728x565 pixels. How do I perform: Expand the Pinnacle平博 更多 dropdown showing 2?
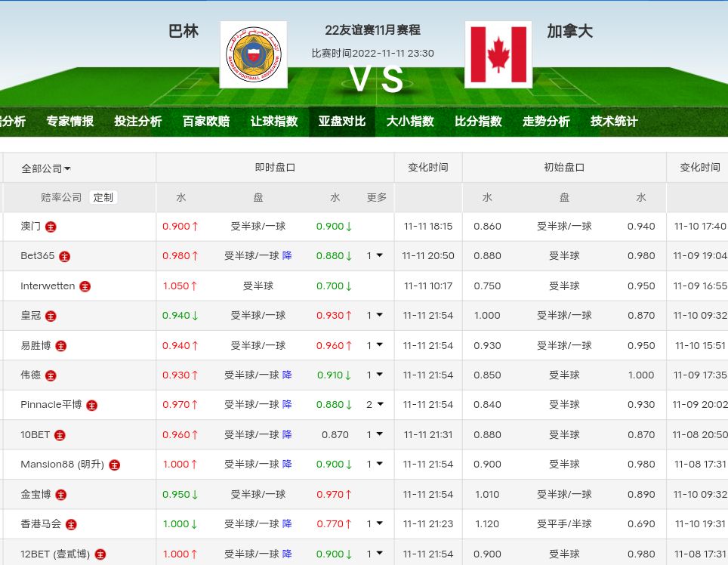pyautogui.click(x=375, y=405)
